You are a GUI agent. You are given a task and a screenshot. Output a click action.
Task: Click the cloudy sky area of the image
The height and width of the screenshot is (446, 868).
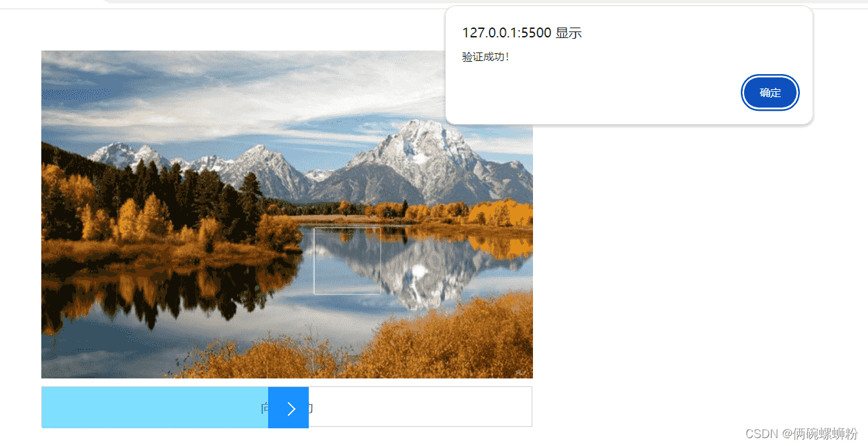229,92
